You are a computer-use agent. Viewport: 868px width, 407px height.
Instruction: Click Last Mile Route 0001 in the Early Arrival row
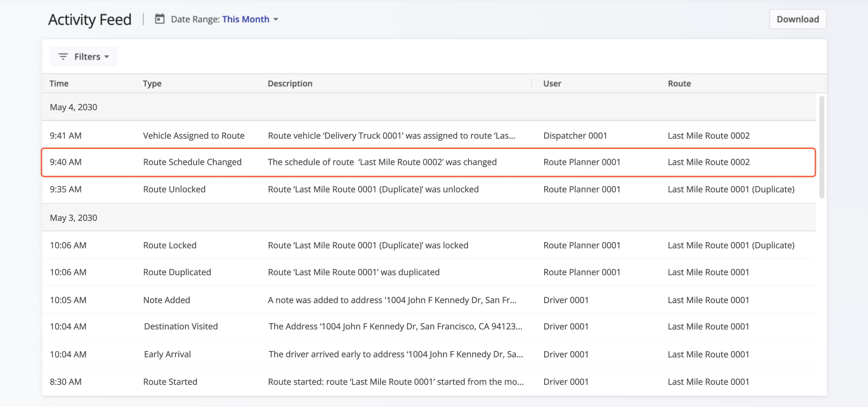coord(709,354)
